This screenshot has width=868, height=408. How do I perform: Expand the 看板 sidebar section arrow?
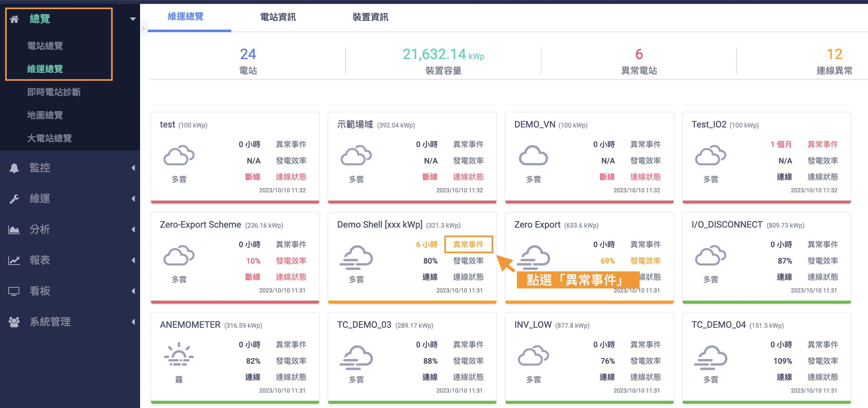pos(133,291)
